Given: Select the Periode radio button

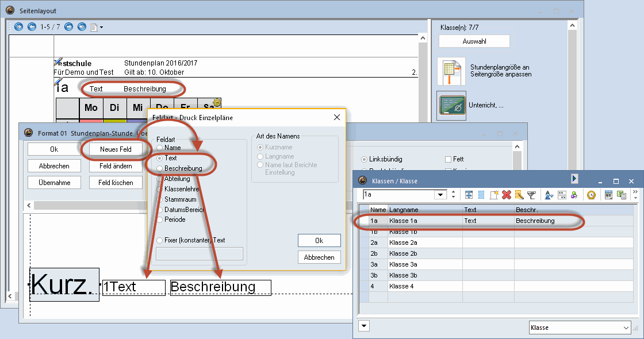Looking at the screenshot, I should (x=160, y=219).
